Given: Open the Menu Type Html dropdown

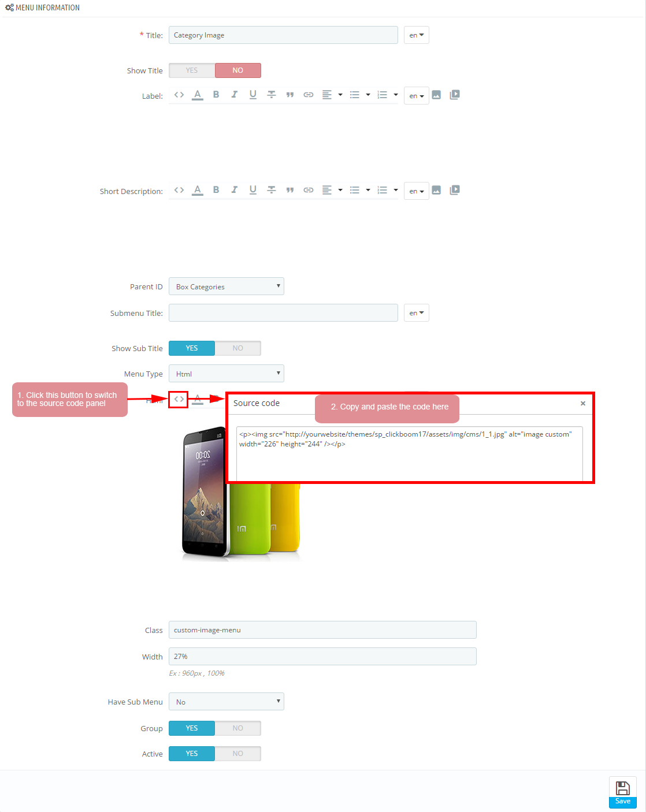Looking at the screenshot, I should click(227, 374).
